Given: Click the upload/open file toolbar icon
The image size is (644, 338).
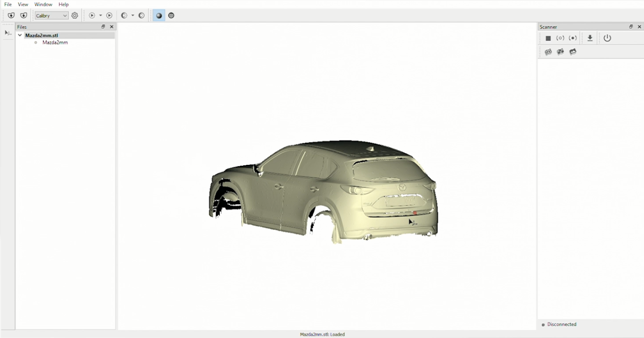Looking at the screenshot, I should 11,16.
